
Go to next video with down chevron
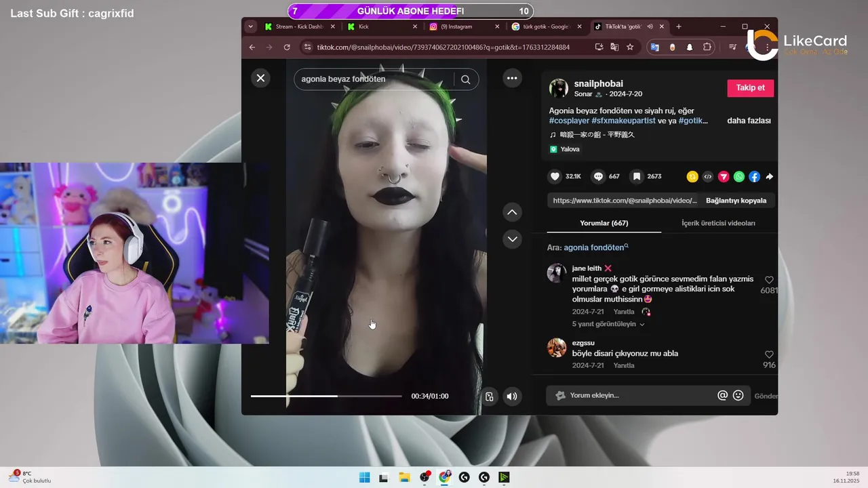[512, 239]
